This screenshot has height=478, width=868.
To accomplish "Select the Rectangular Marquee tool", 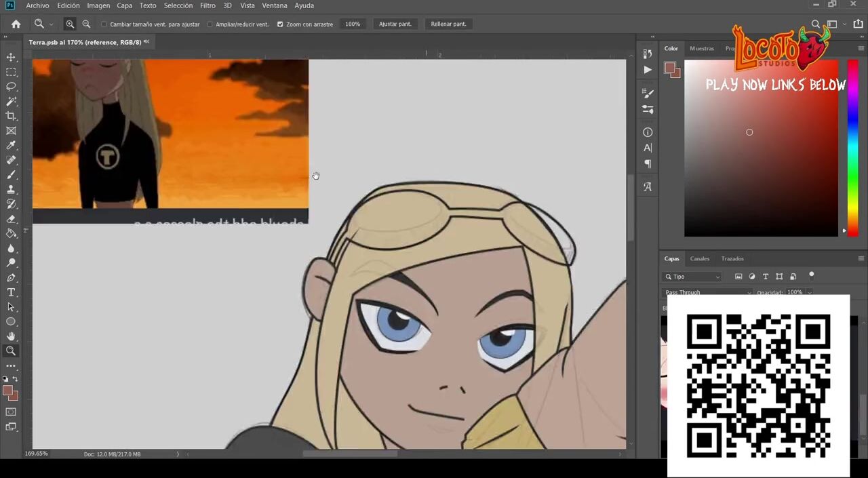I will (x=11, y=72).
